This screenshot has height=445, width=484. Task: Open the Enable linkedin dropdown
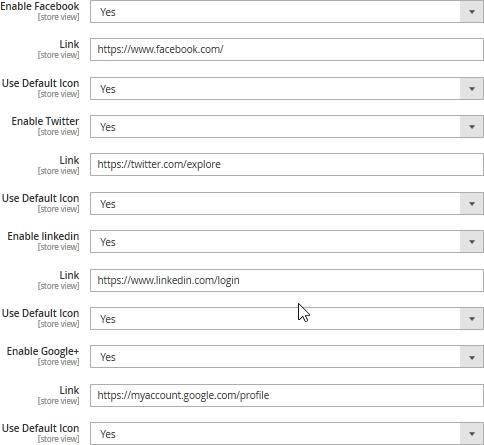tap(287, 242)
